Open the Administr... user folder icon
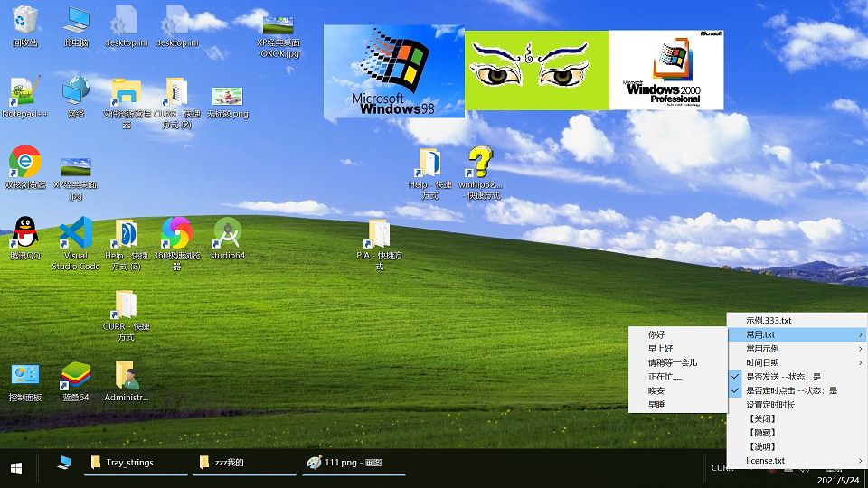This screenshot has height=488, width=868. coord(127,380)
